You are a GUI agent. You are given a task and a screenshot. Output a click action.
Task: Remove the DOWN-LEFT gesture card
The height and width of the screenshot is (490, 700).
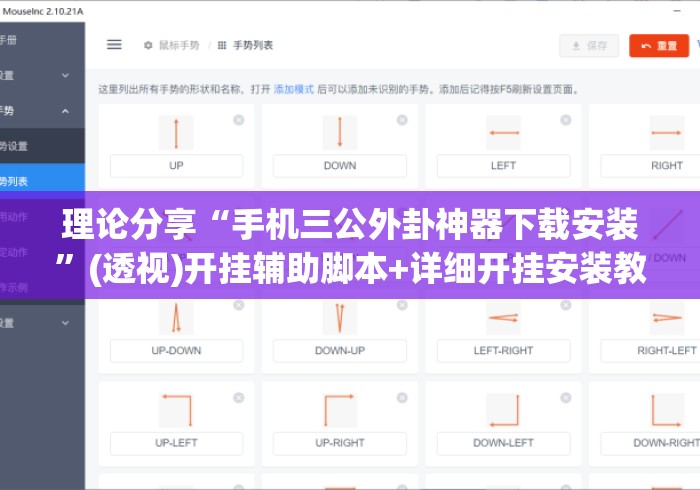coord(566,398)
